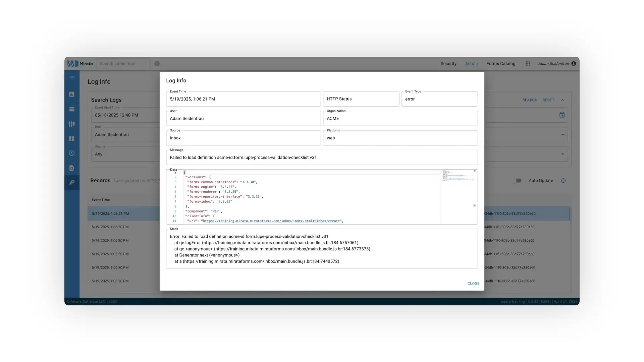Viewport: 644px width, 362px height.
Task: Open the first dropdown in the search filters
Action: point(563,135)
